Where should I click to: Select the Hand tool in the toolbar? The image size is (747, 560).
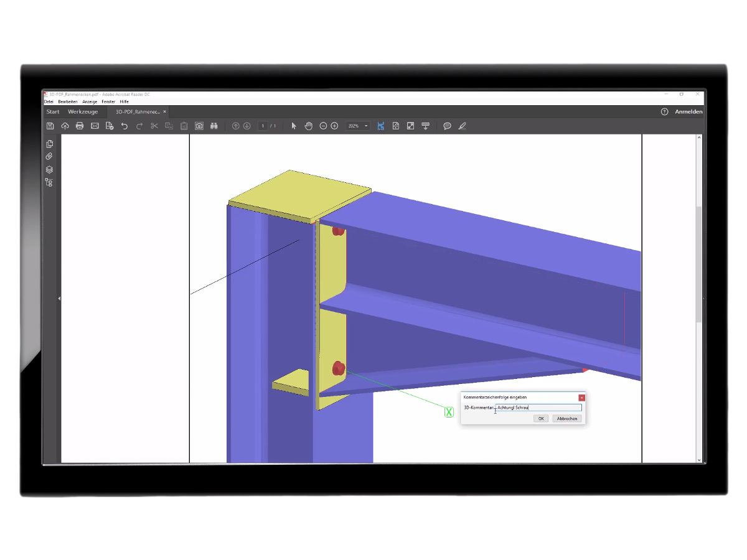coord(308,126)
